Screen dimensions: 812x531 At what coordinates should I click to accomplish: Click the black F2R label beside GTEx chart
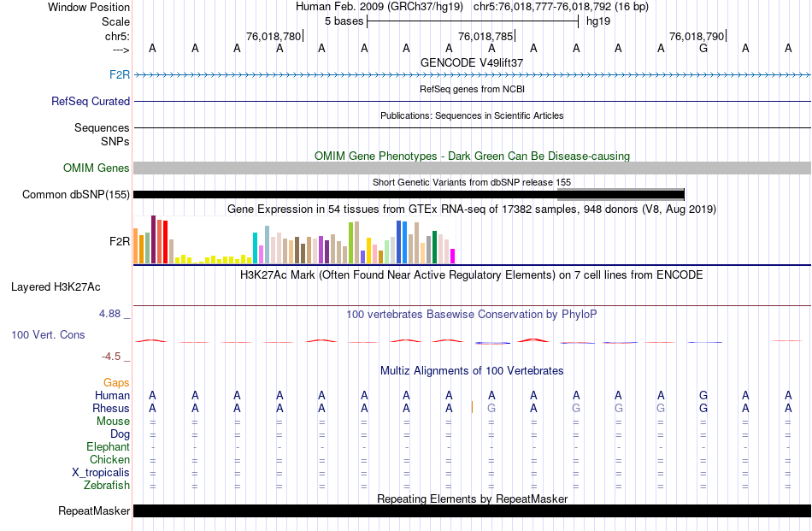click(120, 241)
